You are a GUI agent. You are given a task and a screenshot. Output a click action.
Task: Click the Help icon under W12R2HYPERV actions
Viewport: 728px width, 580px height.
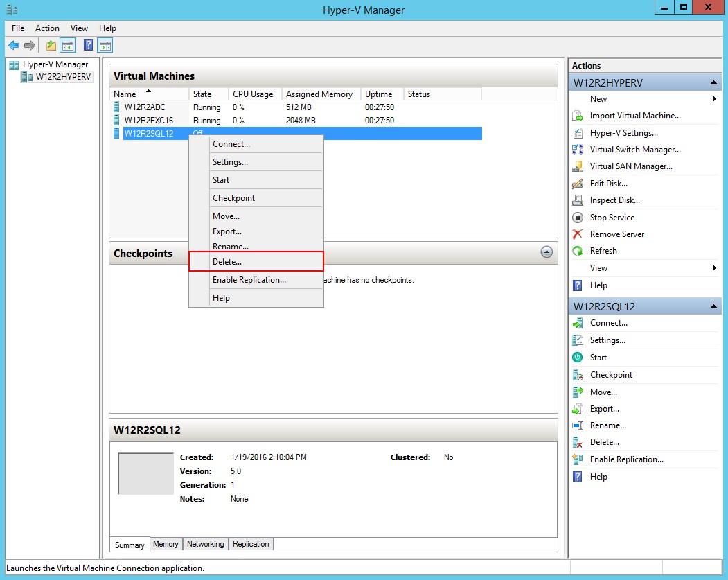(x=578, y=285)
